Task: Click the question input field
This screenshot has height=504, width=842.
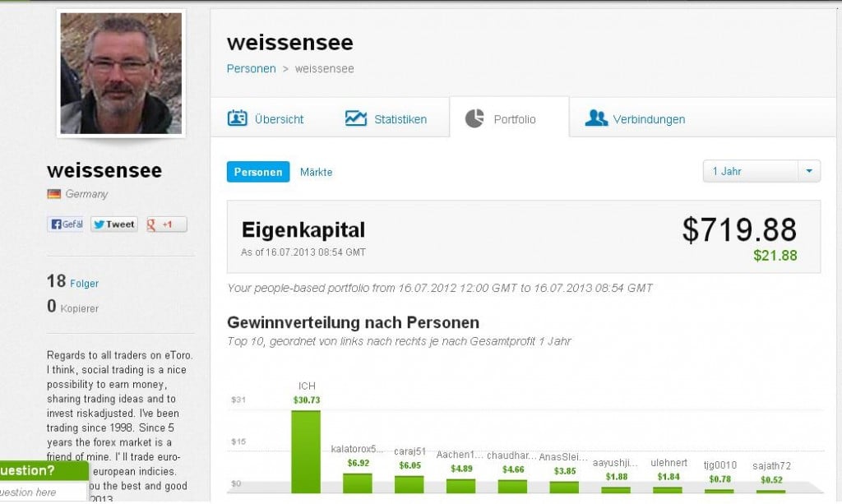Action: 41,492
